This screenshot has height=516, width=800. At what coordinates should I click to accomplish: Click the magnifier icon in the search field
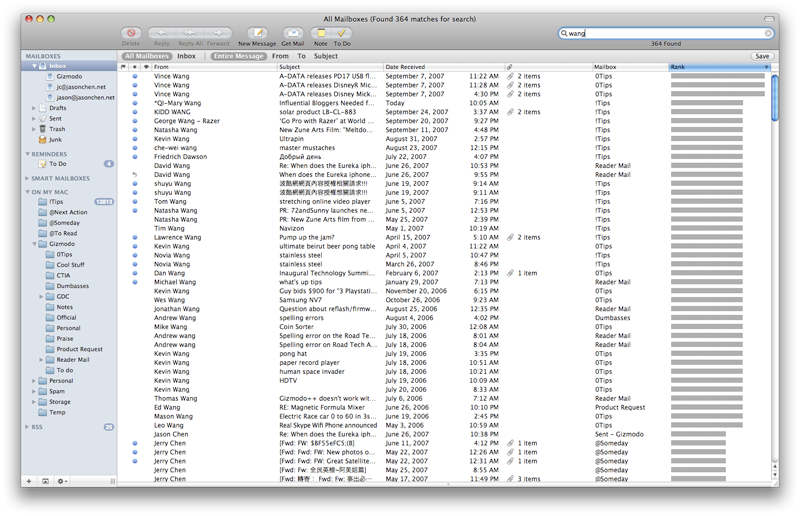tap(564, 33)
